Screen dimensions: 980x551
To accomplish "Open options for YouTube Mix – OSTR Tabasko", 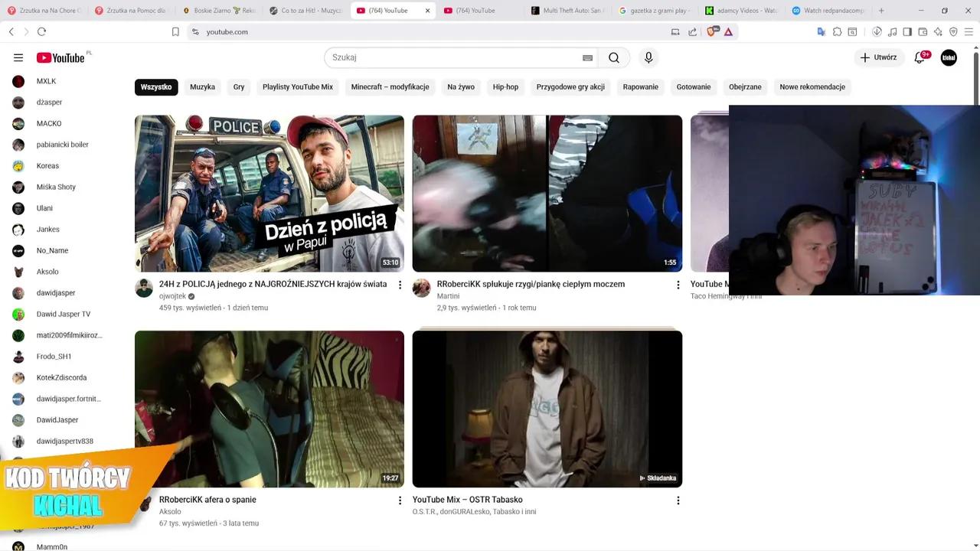I will click(678, 500).
